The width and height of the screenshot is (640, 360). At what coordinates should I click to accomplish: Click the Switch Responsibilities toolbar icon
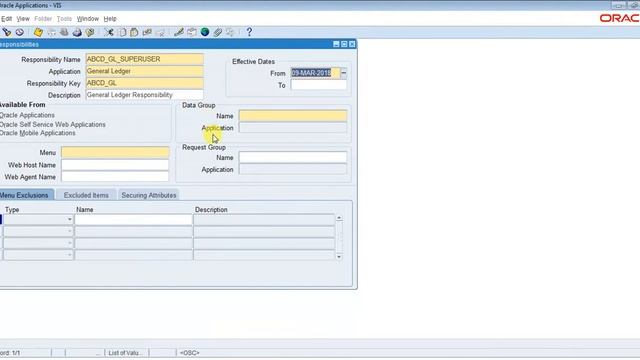(64, 32)
